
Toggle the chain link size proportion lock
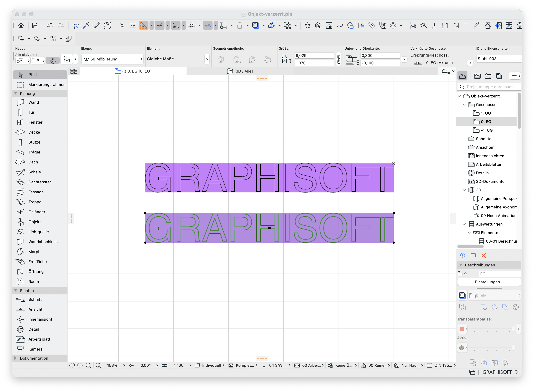[339, 59]
